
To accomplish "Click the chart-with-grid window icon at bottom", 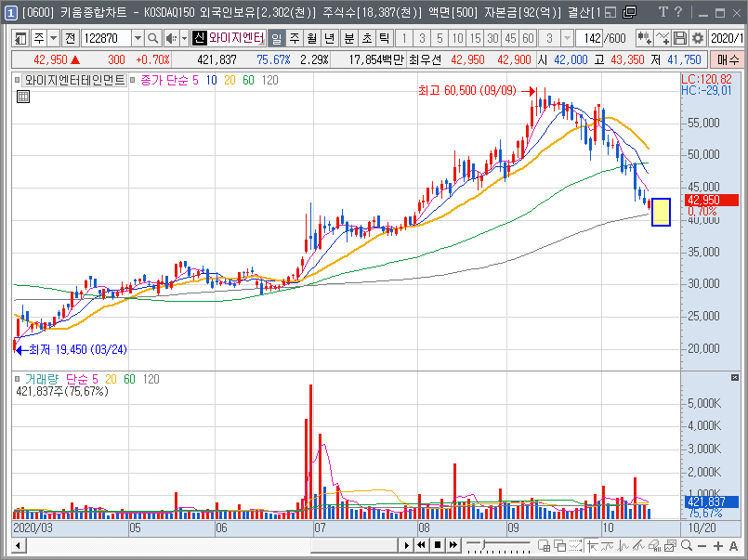I will (x=544, y=545).
